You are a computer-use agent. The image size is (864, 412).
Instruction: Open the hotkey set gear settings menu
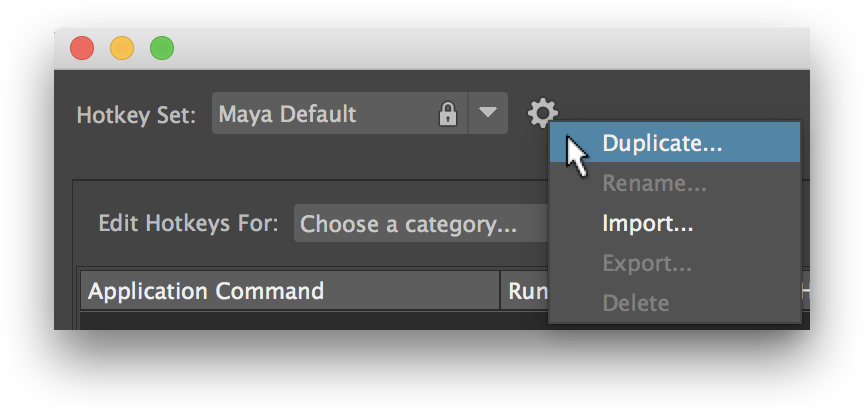pos(542,113)
